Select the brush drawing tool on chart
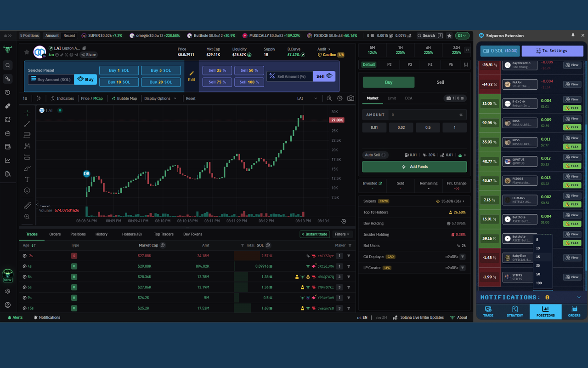This screenshot has width=588, height=368. tap(27, 168)
